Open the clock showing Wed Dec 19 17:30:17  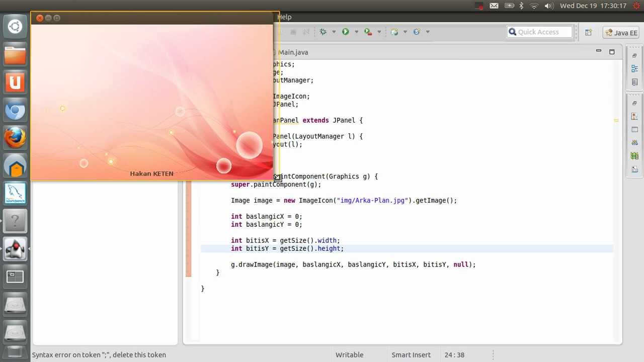(593, 6)
